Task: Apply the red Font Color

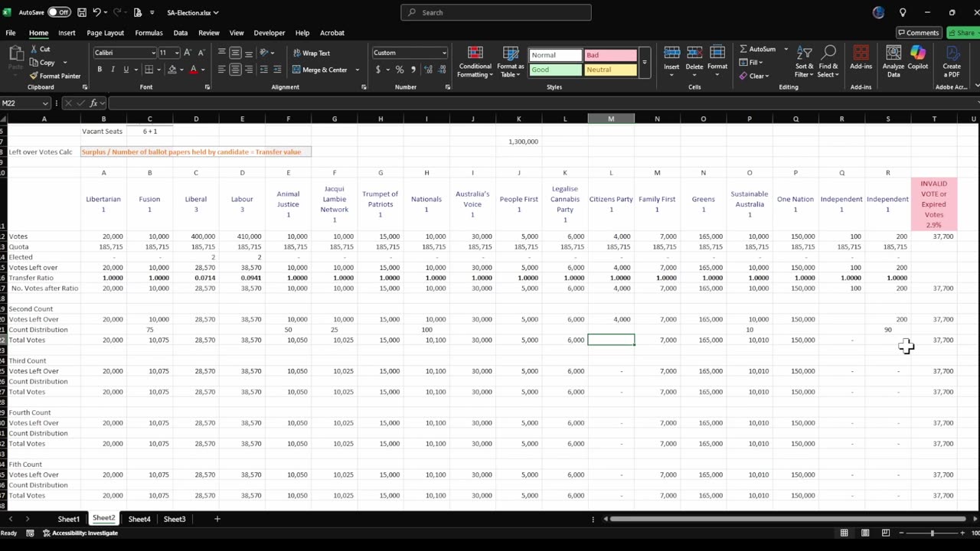Action: 193,70
